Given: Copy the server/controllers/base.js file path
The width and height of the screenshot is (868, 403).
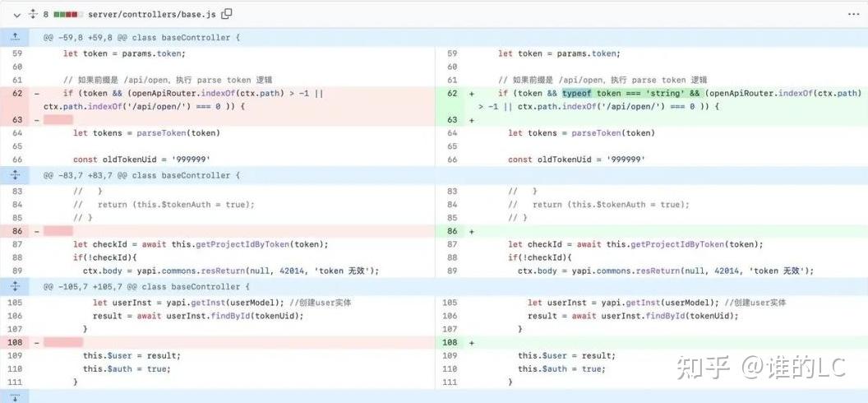Looking at the screenshot, I should 227,14.
